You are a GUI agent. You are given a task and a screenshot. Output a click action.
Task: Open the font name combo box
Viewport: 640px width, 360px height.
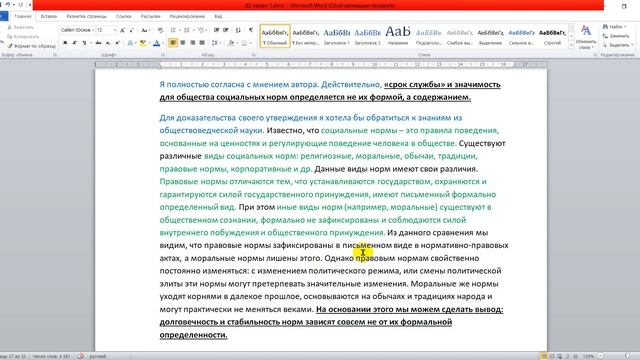(77, 30)
